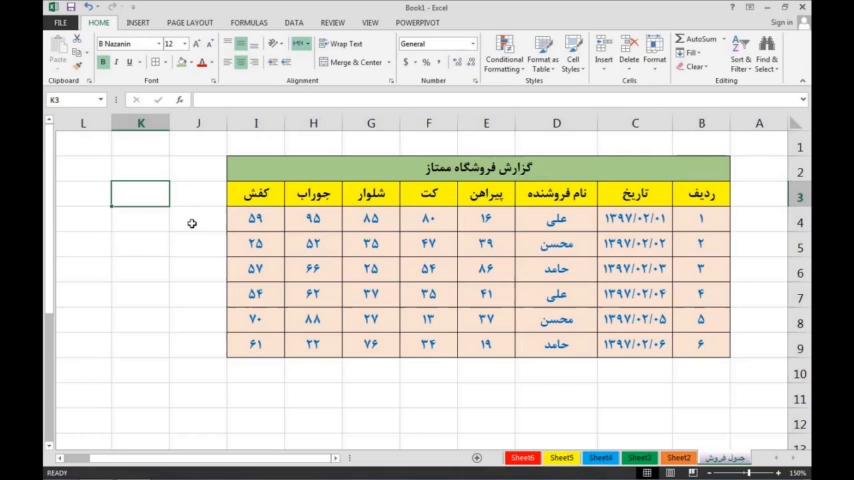Add a new sheet with plus icon
Image resolution: width=854 pixels, height=480 pixels.
click(477, 458)
